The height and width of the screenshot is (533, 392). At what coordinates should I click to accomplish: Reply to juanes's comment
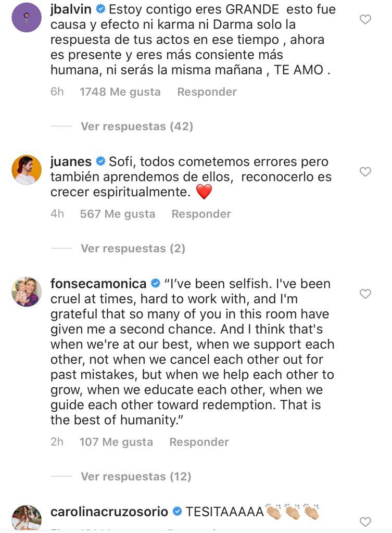pos(201,214)
